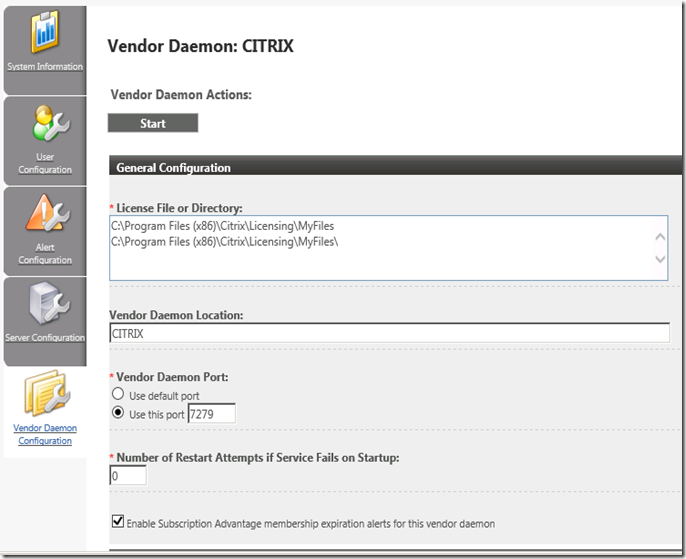Start the CITRIX vendor daemon

153,123
